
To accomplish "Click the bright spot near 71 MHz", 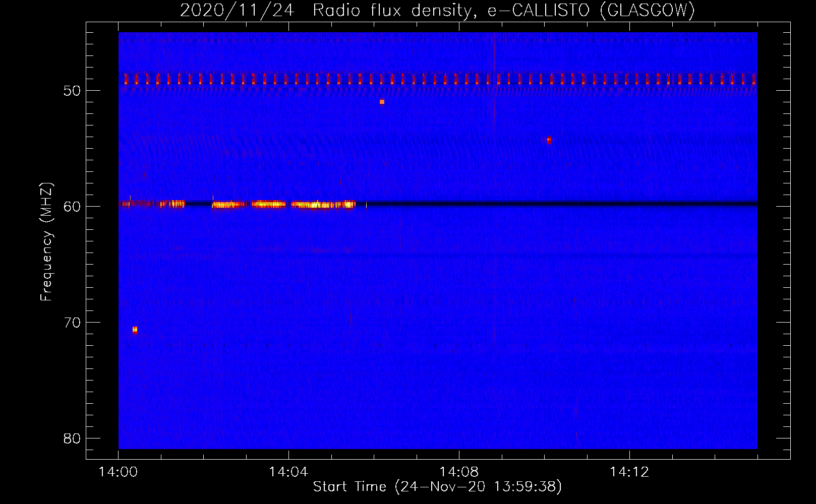I will [x=135, y=330].
